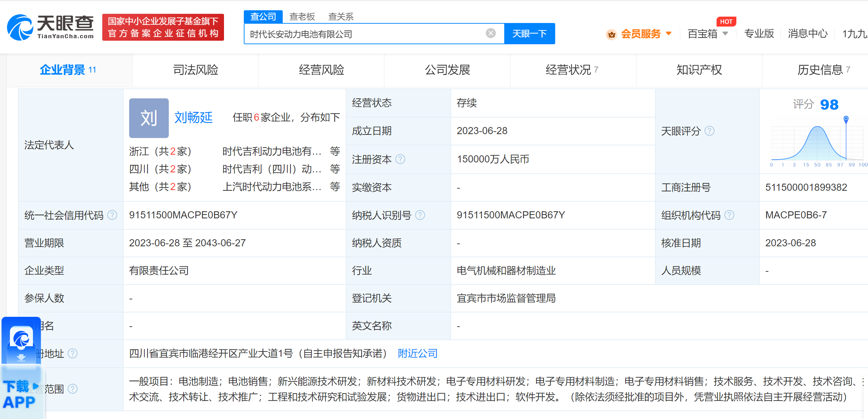Click the 等 after 四川 companies row
Viewport: 868px width, 419px height.
click(335, 169)
